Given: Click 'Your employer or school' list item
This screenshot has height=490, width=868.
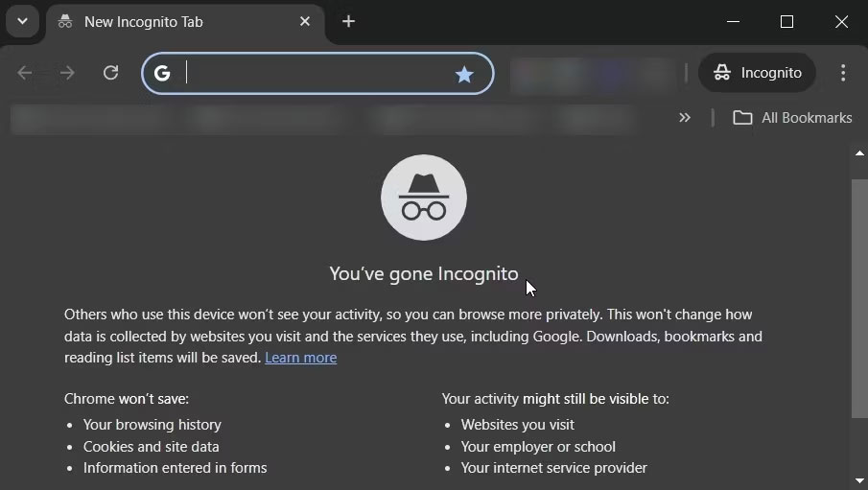Looking at the screenshot, I should 538,446.
